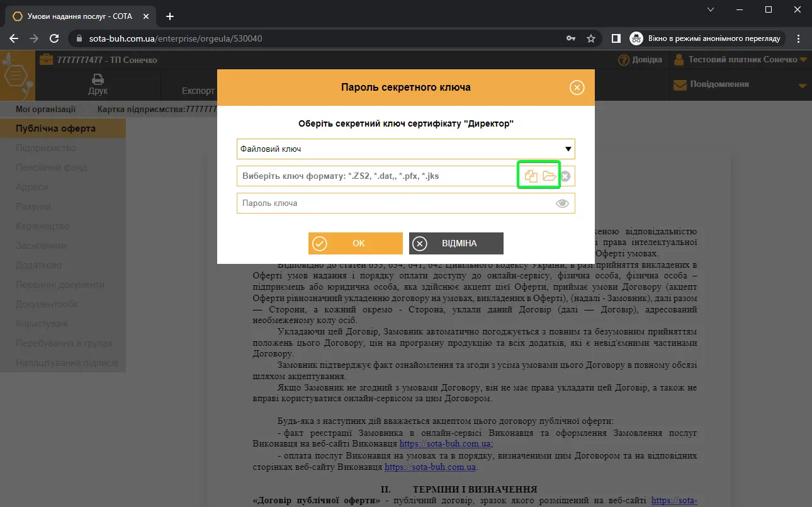
Task: Click the site lock icon
Action: pyautogui.click(x=79, y=38)
